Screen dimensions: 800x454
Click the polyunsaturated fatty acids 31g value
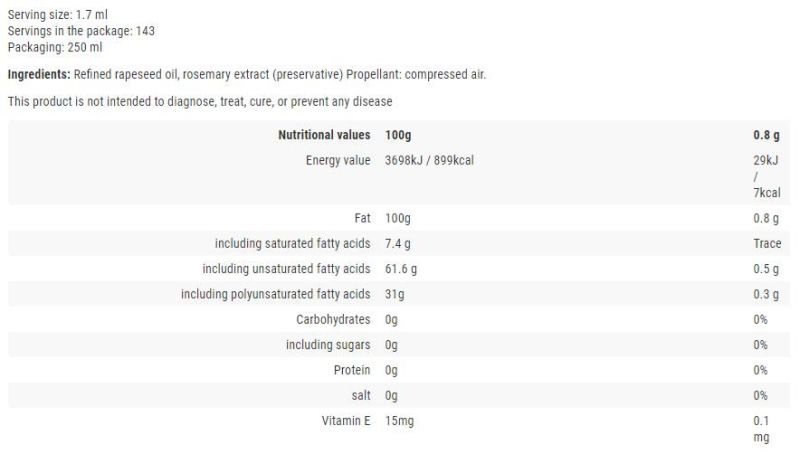click(394, 294)
